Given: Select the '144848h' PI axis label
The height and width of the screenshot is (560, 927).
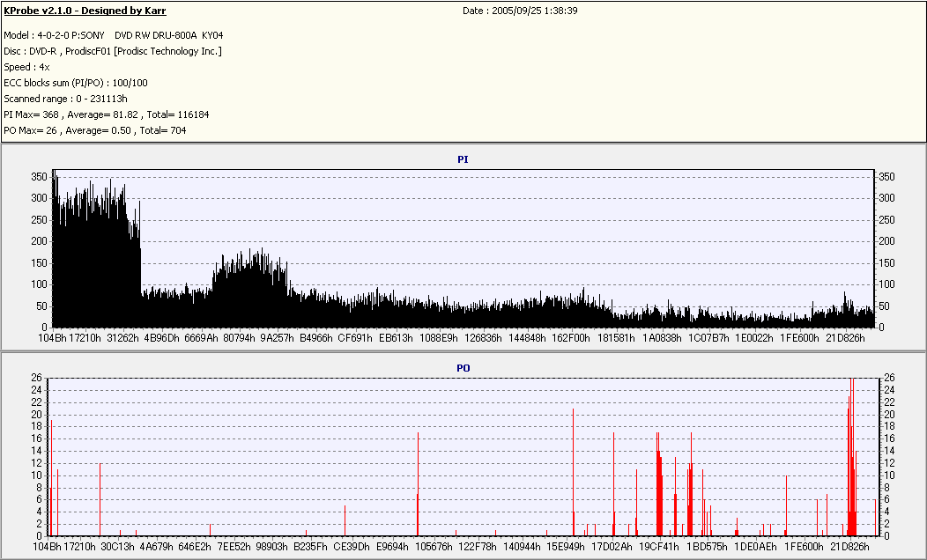Looking at the screenshot, I should (527, 338).
